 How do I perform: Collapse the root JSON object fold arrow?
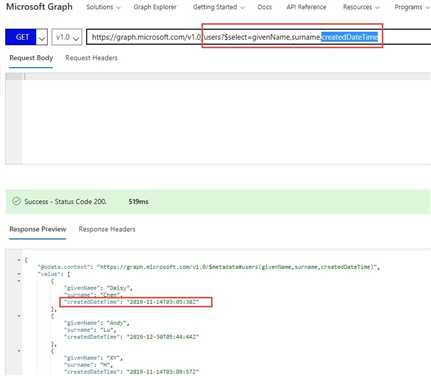point(19,260)
